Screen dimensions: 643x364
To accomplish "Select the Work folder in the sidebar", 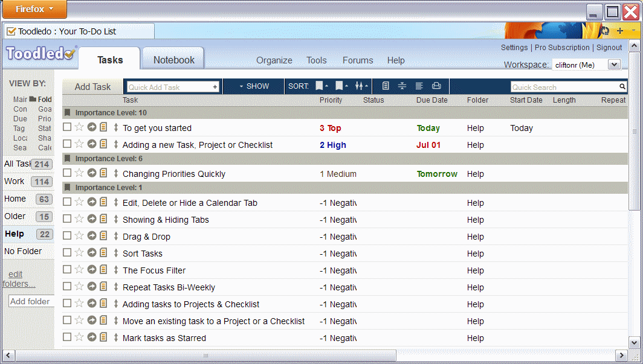I will tap(15, 181).
